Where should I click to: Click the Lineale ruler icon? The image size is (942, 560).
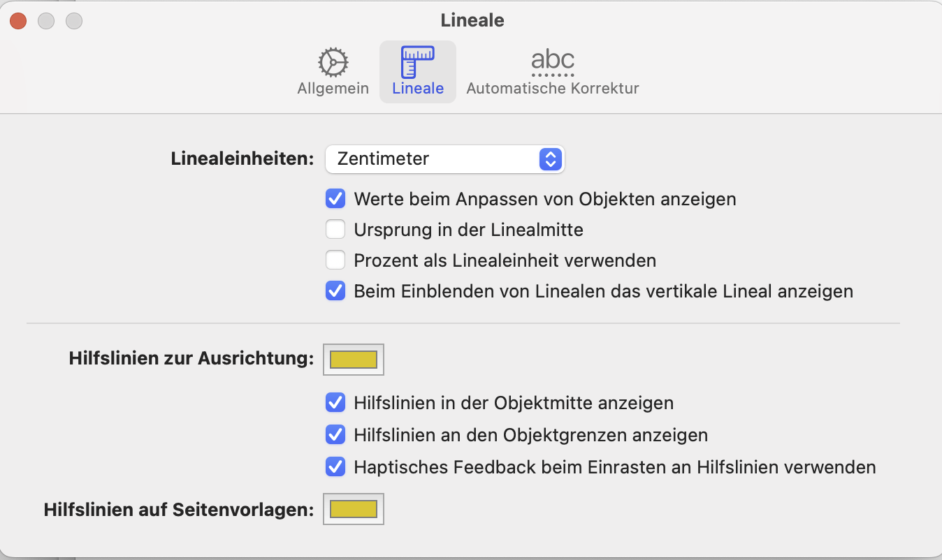click(418, 61)
